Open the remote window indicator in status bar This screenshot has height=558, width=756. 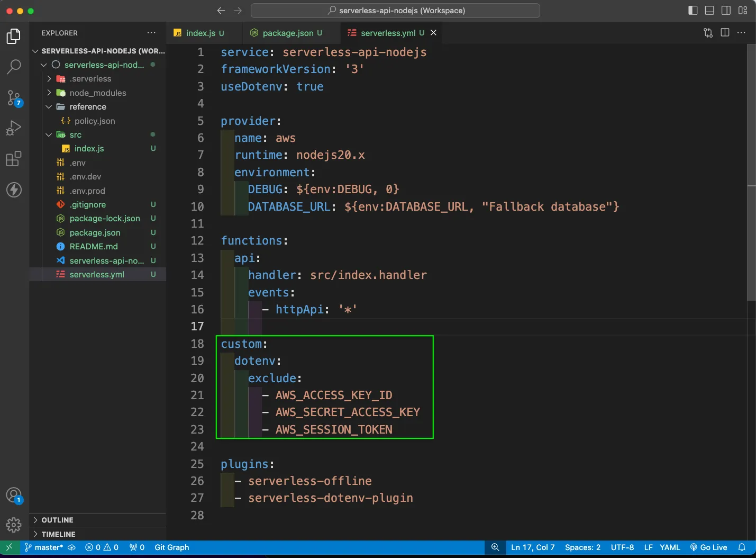pos(9,547)
